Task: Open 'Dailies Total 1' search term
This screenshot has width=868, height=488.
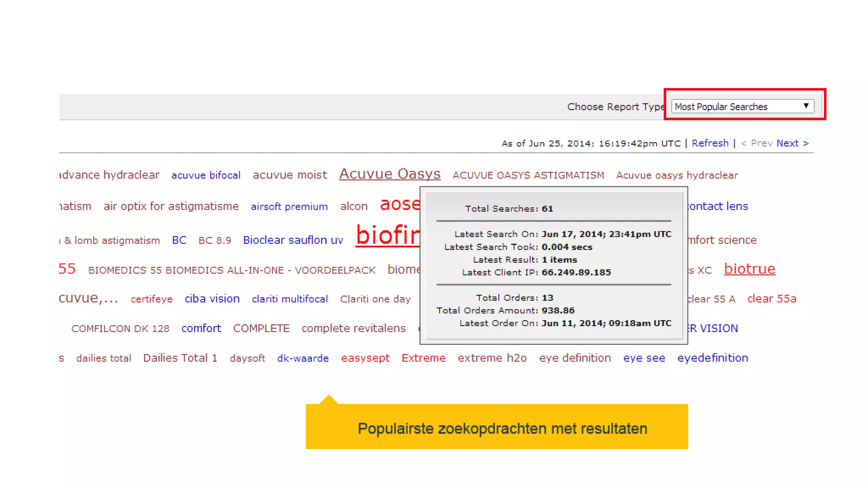Action: (x=180, y=358)
